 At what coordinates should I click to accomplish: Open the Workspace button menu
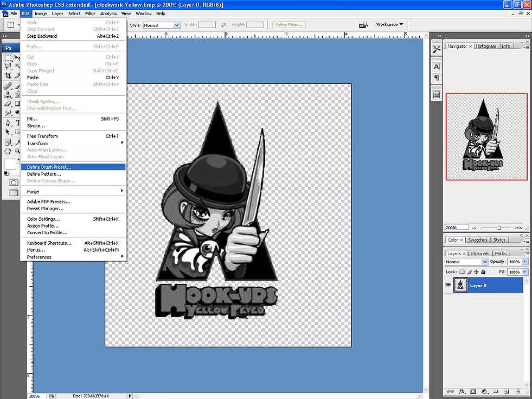pos(389,24)
